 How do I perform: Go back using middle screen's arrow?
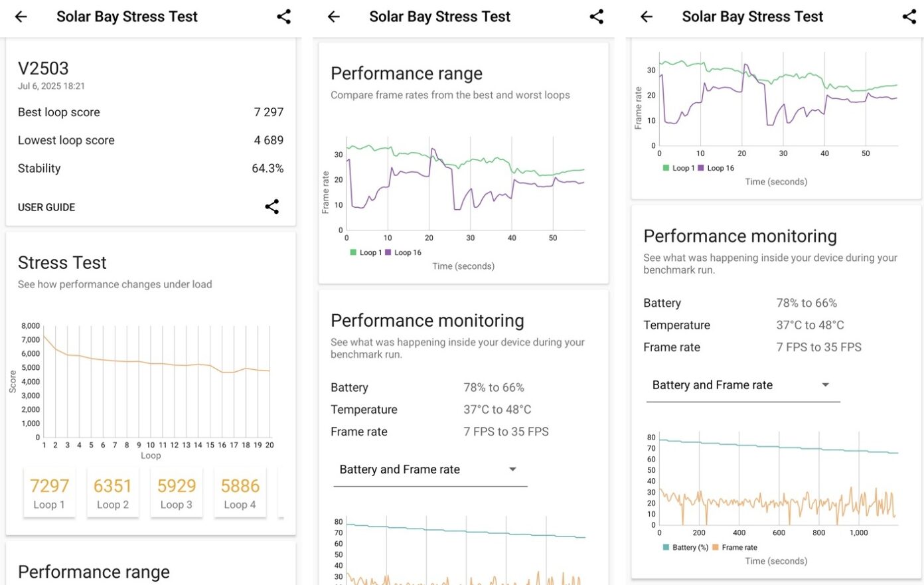[334, 17]
